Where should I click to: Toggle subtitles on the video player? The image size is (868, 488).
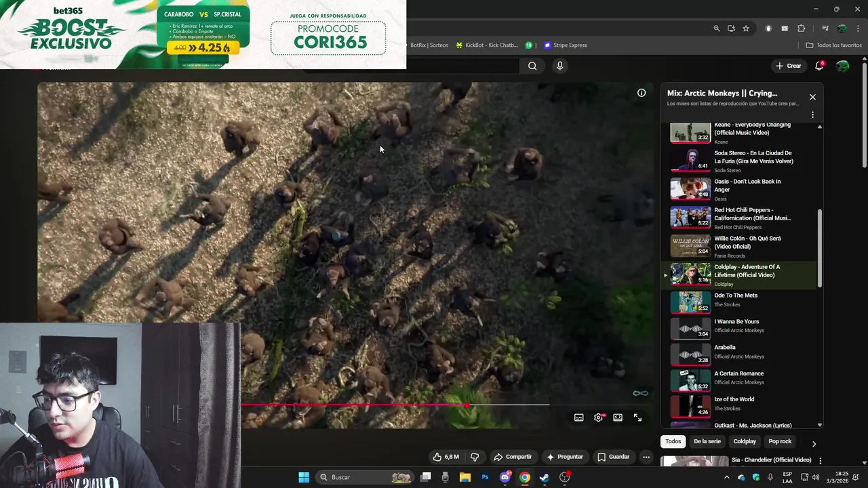(x=578, y=418)
